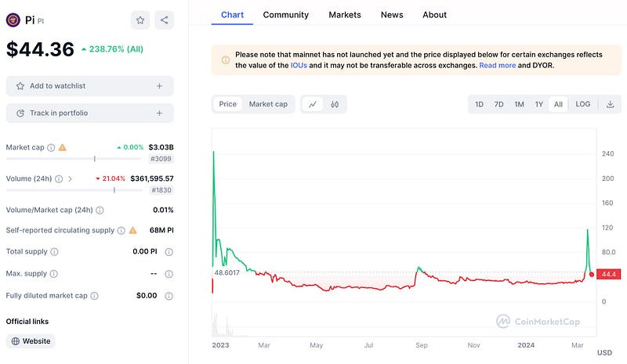Viewport: 627px width, 364px height.
Task: Open the News tab
Action: click(392, 15)
